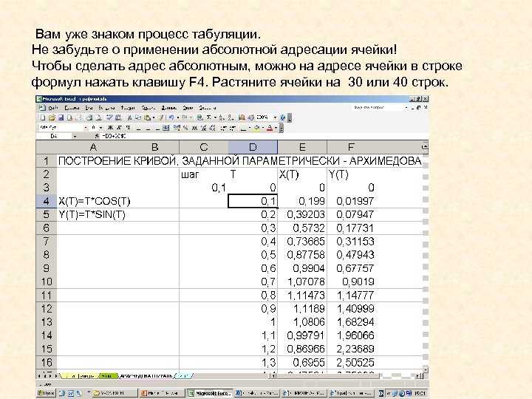532x399 pixels.
Task: Toggle underline formatting
Action: point(128,128)
